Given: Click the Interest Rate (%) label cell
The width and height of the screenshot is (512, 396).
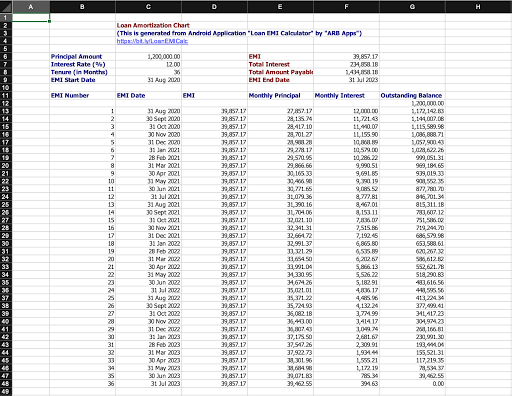Looking at the screenshot, I should [x=82, y=64].
